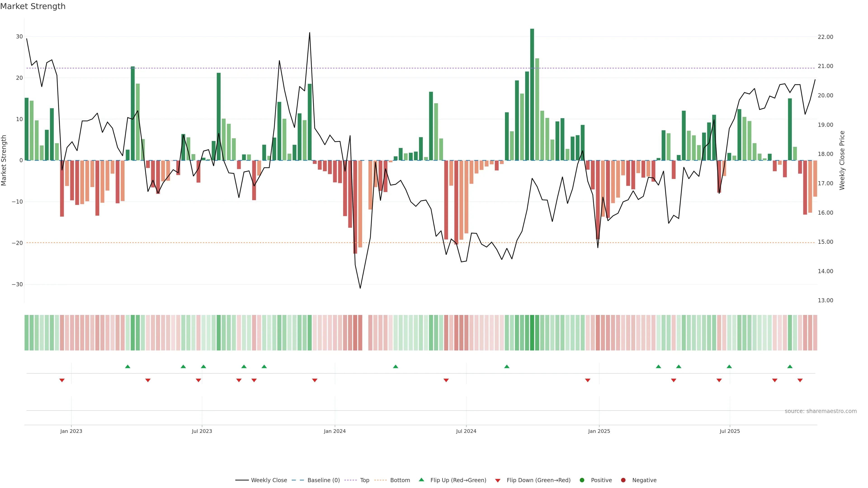This screenshot has width=868, height=488.
Task: Click the last green flip-up triangle on the right
Action: pos(790,366)
